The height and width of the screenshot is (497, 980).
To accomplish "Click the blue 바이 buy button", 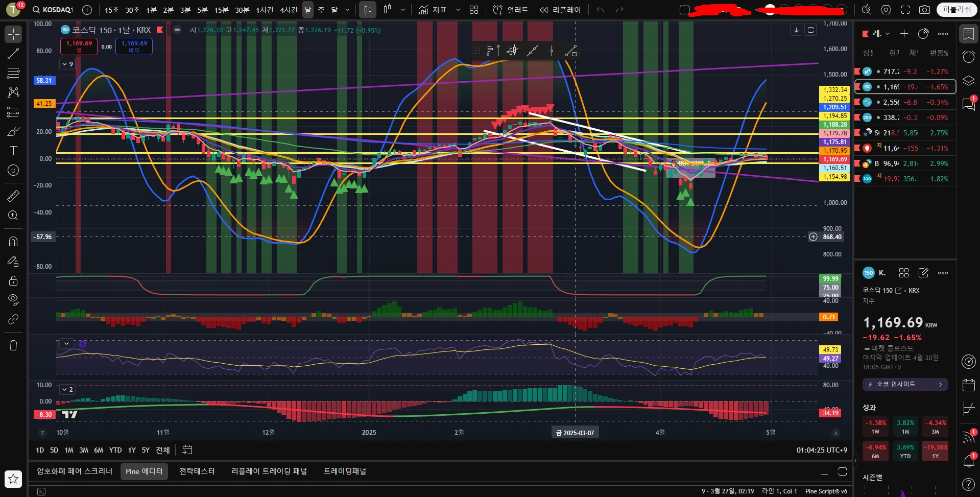I will (134, 46).
